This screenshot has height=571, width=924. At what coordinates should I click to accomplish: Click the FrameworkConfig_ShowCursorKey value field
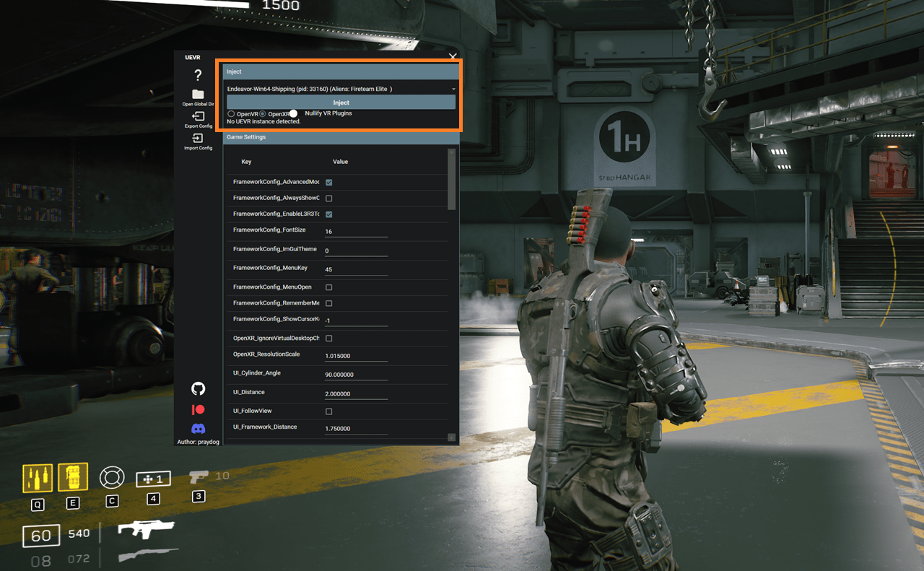(x=356, y=321)
